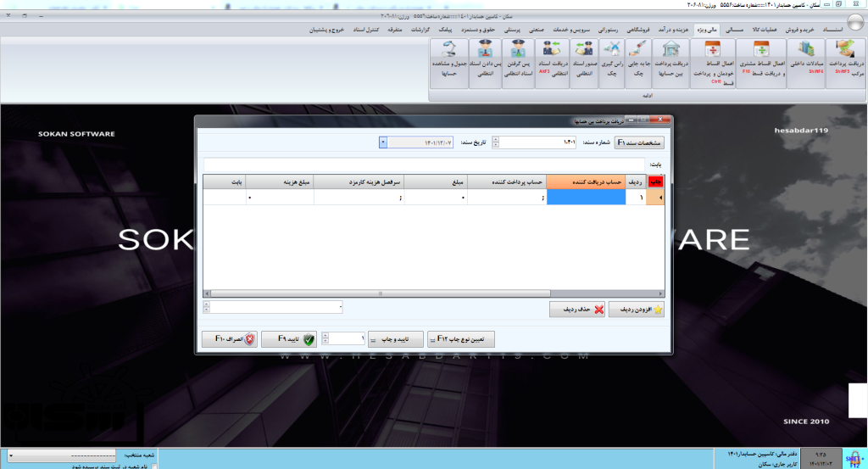
Task: Open the تاریخ سند date dropdown arrow
Action: tap(382, 142)
